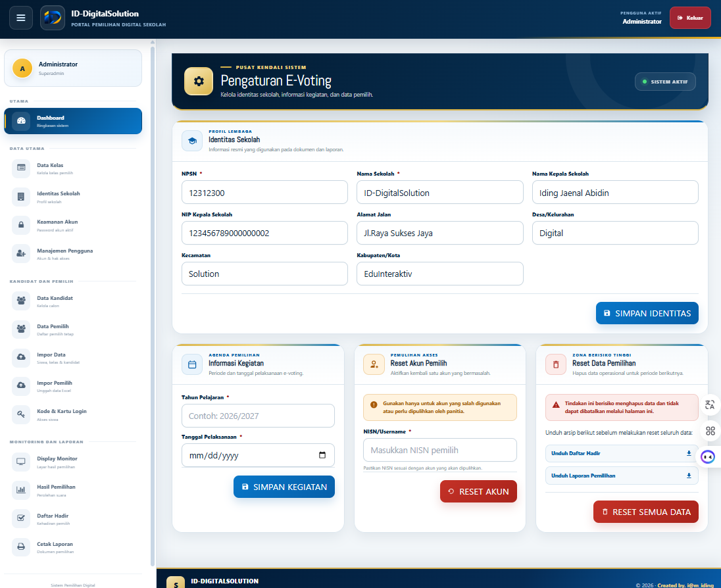Click the translate floating icon
The height and width of the screenshot is (588, 721).
pos(710,405)
